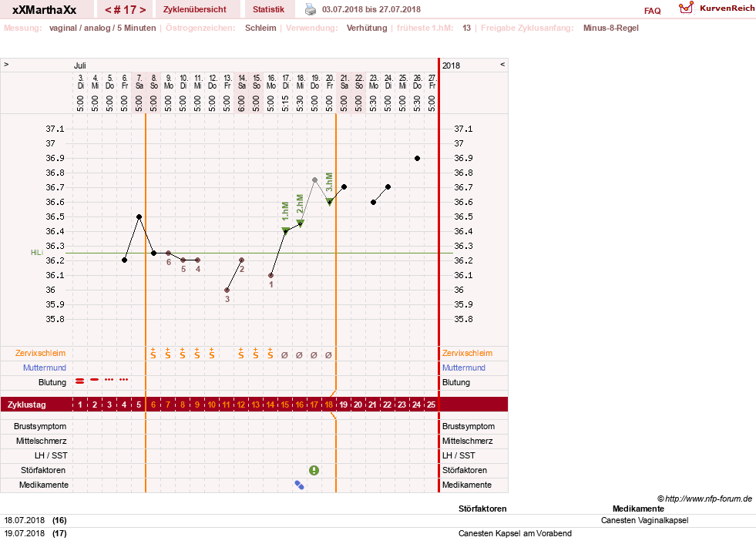The width and height of the screenshot is (756, 554).
Task: Open the Statistik tab
Action: (x=268, y=9)
